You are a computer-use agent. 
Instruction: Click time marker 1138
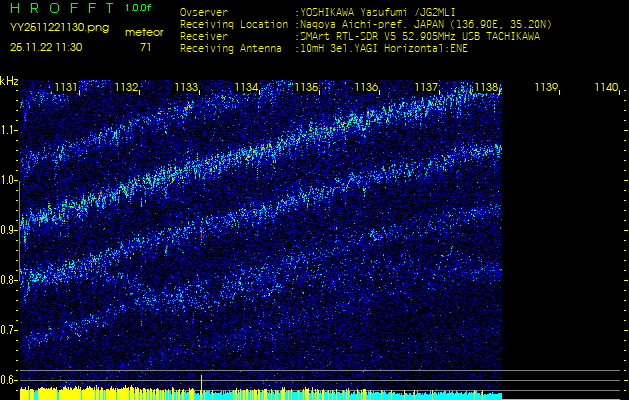coord(486,87)
